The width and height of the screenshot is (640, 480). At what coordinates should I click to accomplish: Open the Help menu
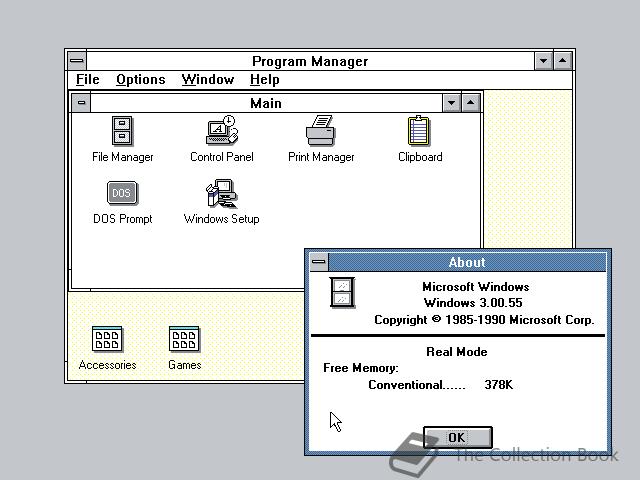(264, 79)
